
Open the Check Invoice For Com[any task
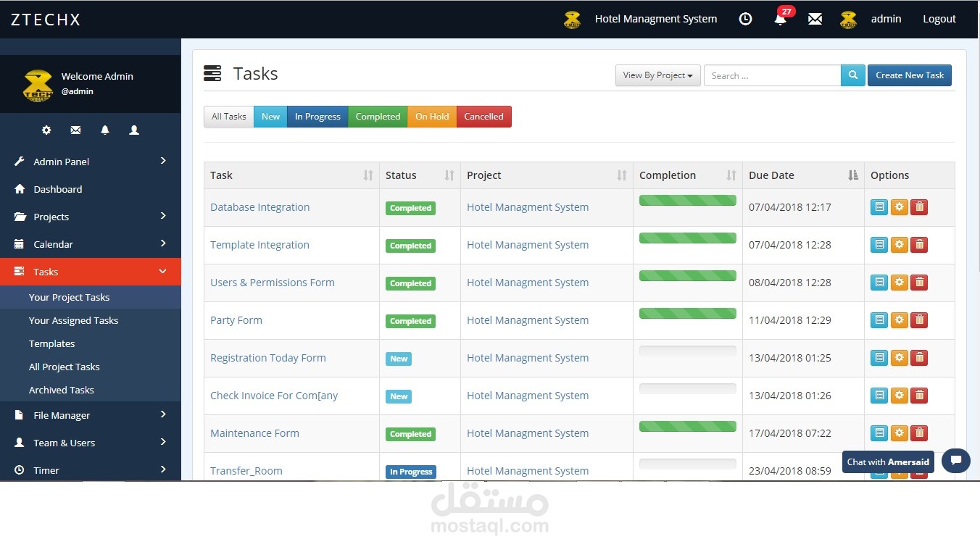click(x=274, y=396)
